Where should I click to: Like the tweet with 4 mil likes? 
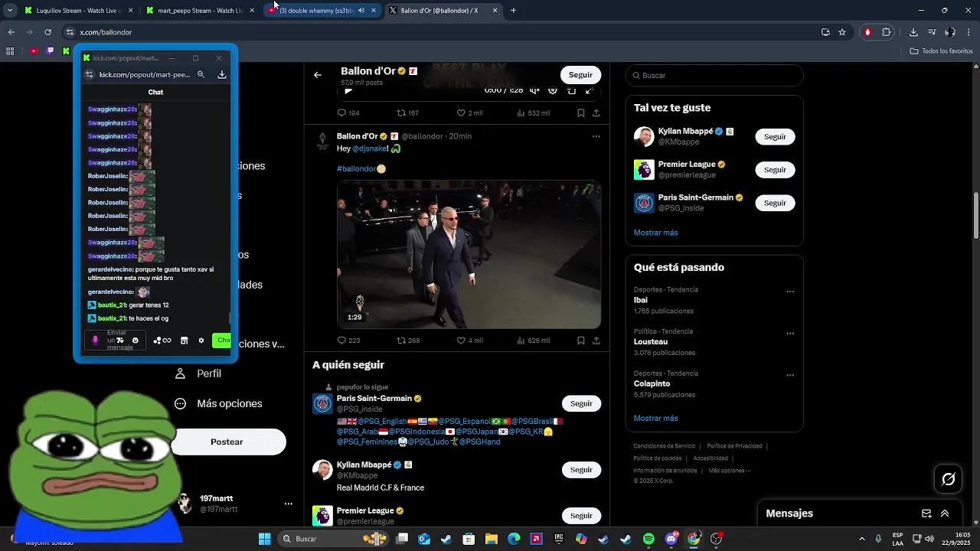click(469, 341)
